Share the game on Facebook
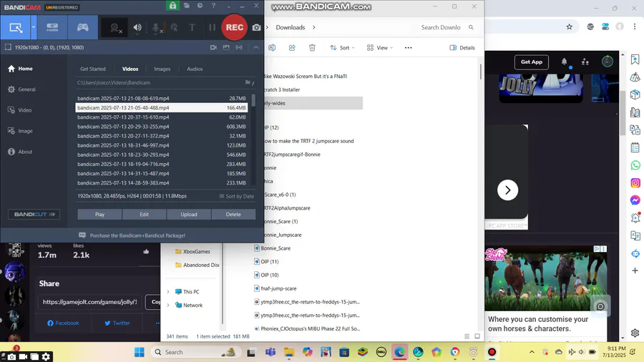This screenshot has width=644, height=362. pos(63,323)
